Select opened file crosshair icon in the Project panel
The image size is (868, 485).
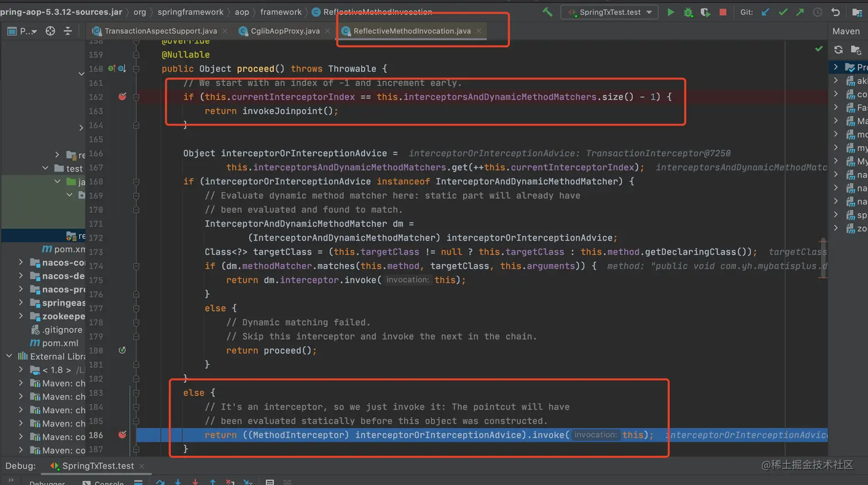click(x=51, y=31)
